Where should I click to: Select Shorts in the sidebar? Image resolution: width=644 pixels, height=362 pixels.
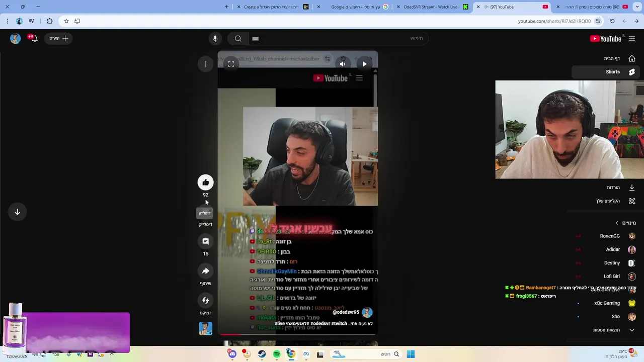click(x=606, y=72)
